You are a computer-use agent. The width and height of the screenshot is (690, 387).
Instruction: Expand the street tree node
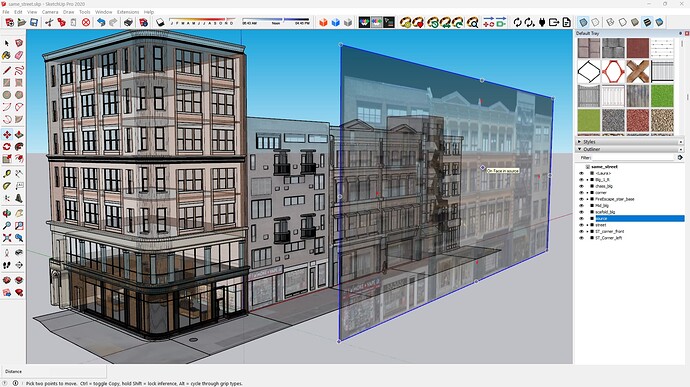click(587, 225)
